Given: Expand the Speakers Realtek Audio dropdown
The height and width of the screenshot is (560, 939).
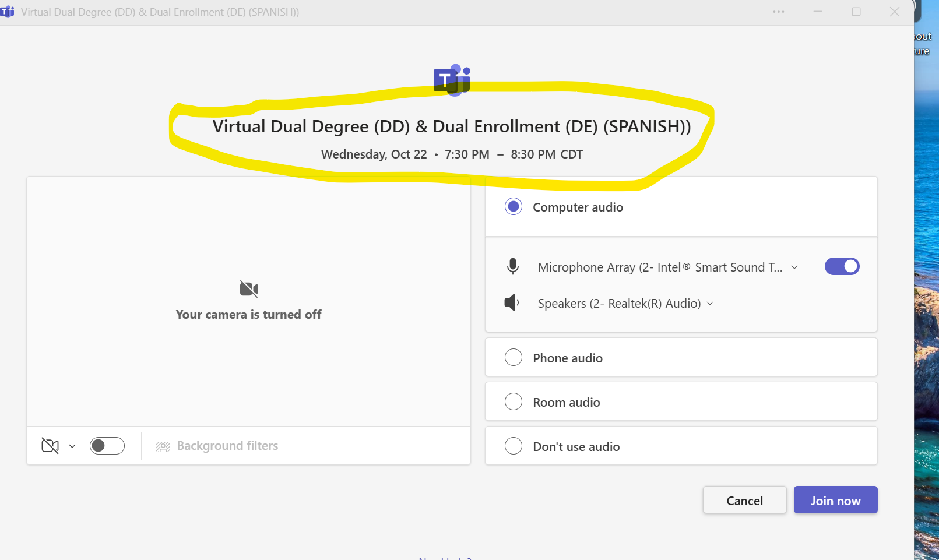Looking at the screenshot, I should [x=710, y=304].
